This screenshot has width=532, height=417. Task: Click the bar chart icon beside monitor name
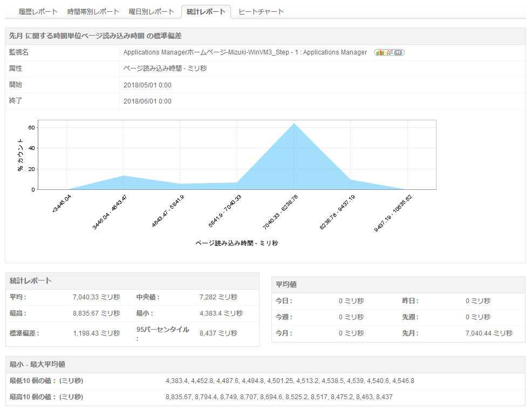tap(380, 52)
